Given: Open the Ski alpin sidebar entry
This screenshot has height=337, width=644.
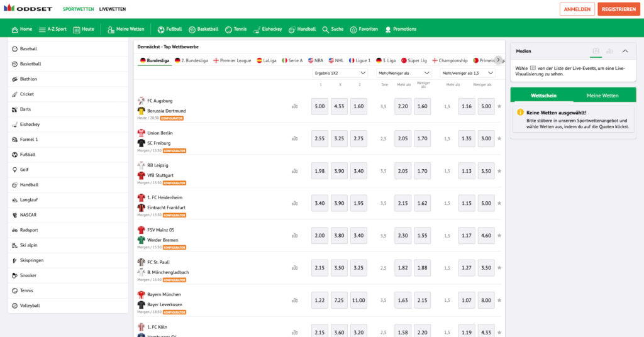Looking at the screenshot, I should click(x=68, y=245).
